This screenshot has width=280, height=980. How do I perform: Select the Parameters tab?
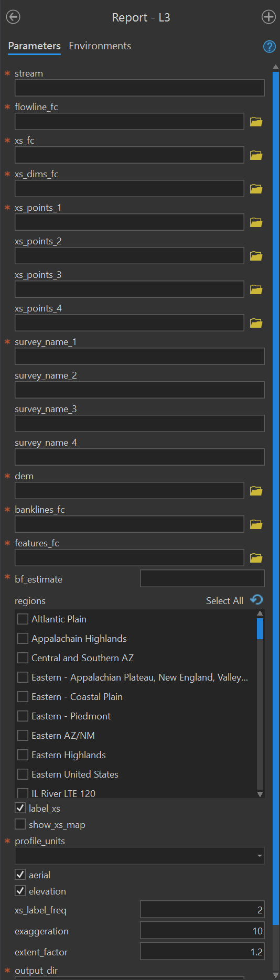[35, 46]
